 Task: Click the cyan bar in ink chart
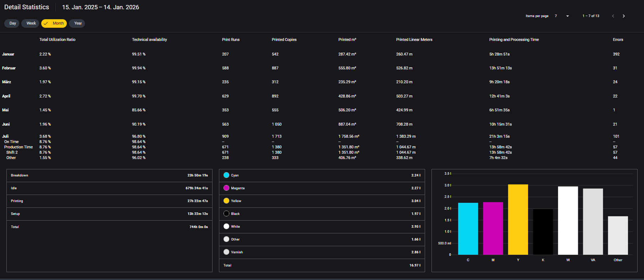pos(468,228)
